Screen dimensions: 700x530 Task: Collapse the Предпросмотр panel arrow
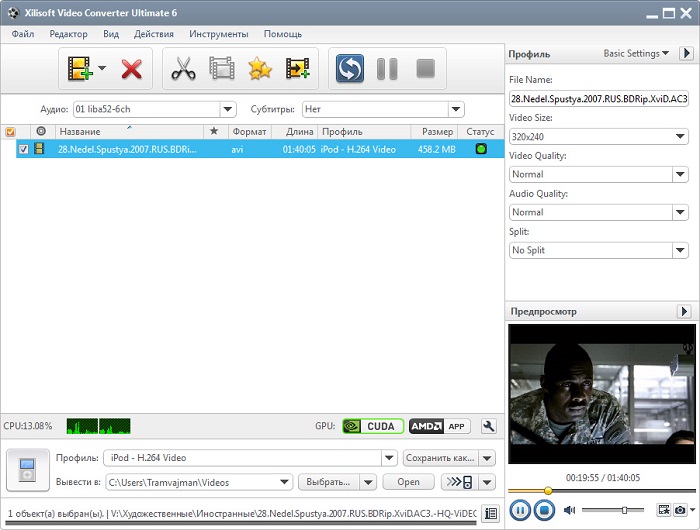(x=684, y=311)
